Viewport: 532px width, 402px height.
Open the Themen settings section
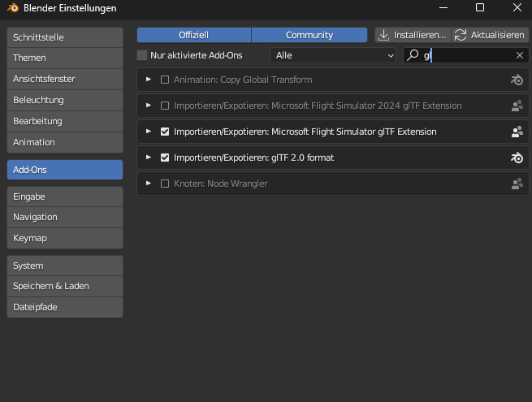click(x=65, y=58)
